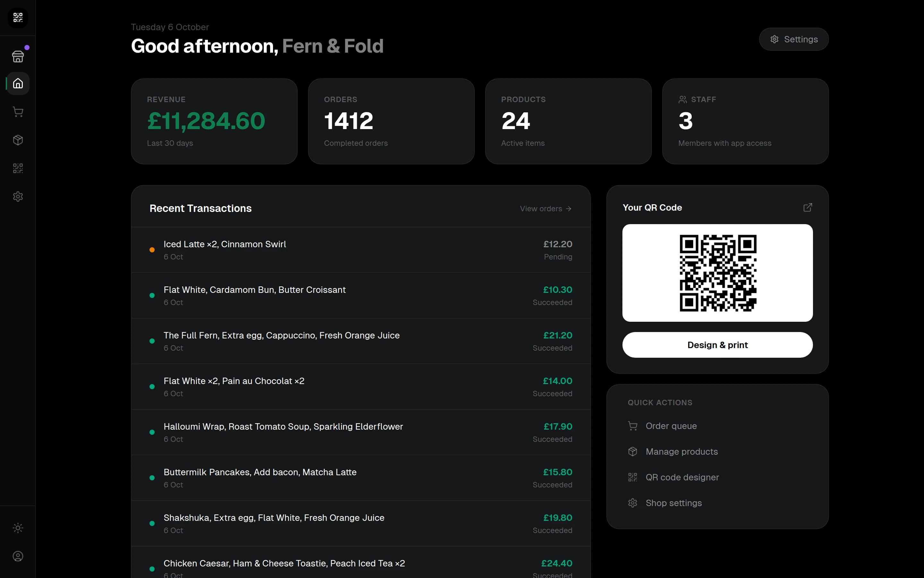Select the Iced Latte ×2, Cinnamon Swirl transaction

point(361,250)
